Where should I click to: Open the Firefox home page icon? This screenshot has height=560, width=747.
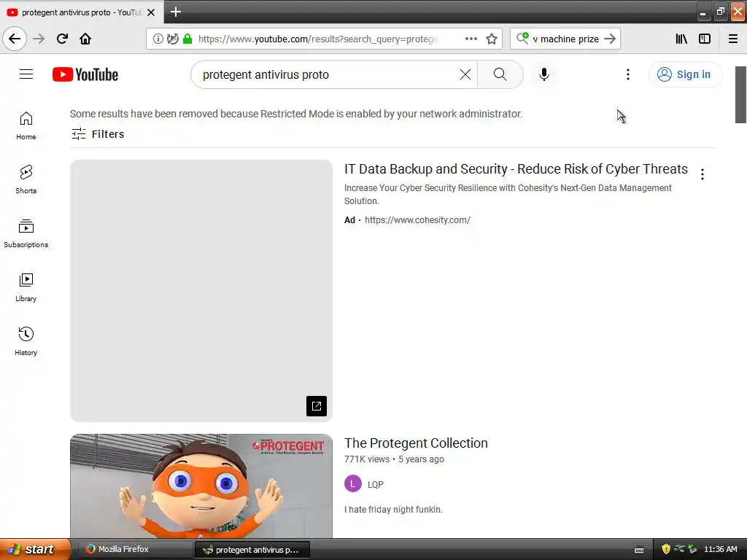pos(85,39)
